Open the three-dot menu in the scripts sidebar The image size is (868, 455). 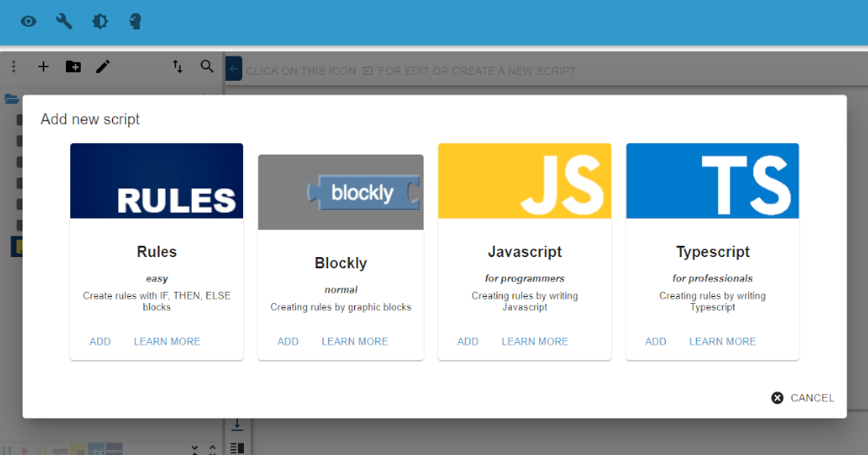tap(14, 67)
